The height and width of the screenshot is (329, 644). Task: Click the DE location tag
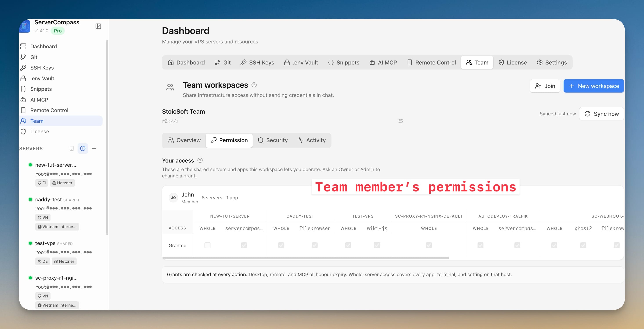point(42,261)
